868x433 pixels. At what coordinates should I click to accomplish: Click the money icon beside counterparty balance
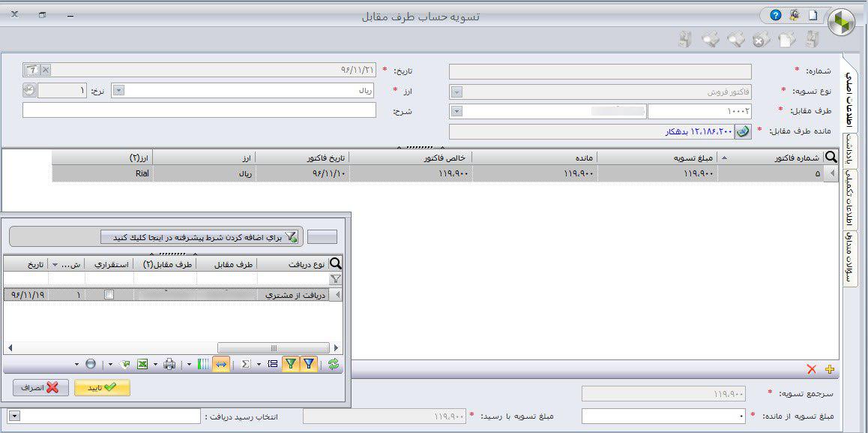[x=744, y=131]
